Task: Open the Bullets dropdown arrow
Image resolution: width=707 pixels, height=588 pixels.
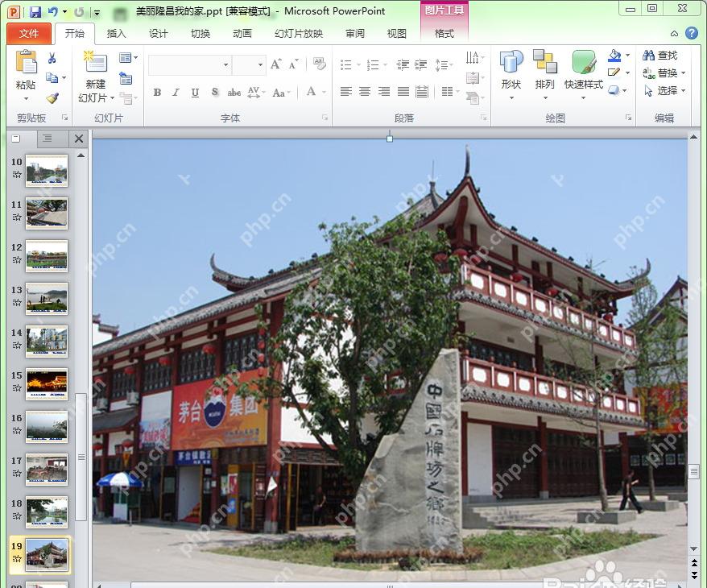Action: [359, 65]
